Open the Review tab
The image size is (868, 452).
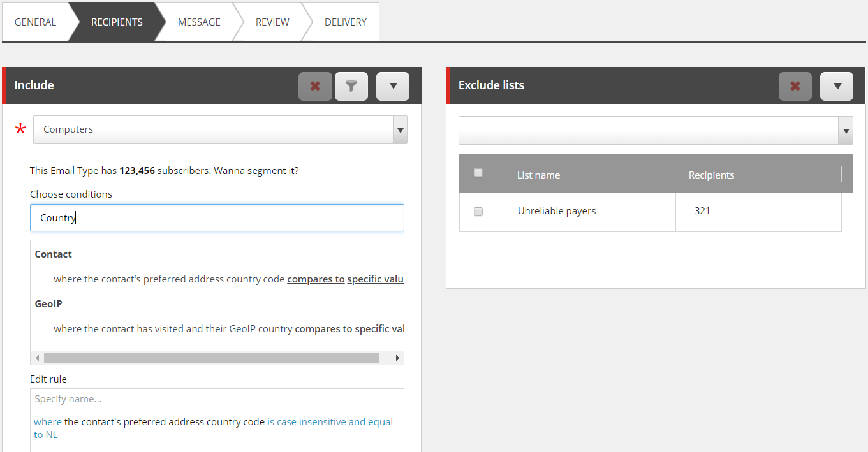point(272,22)
